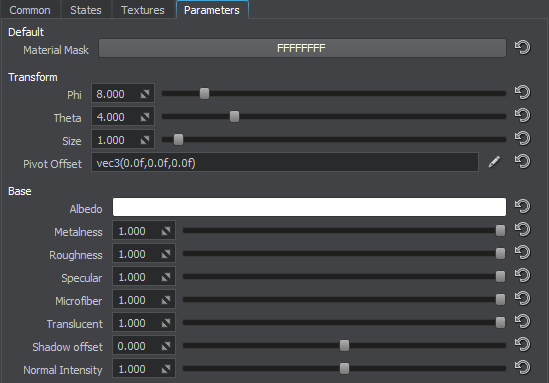This screenshot has height=383, width=549.
Task: Click the Theta field expand arrow
Action: (x=145, y=117)
